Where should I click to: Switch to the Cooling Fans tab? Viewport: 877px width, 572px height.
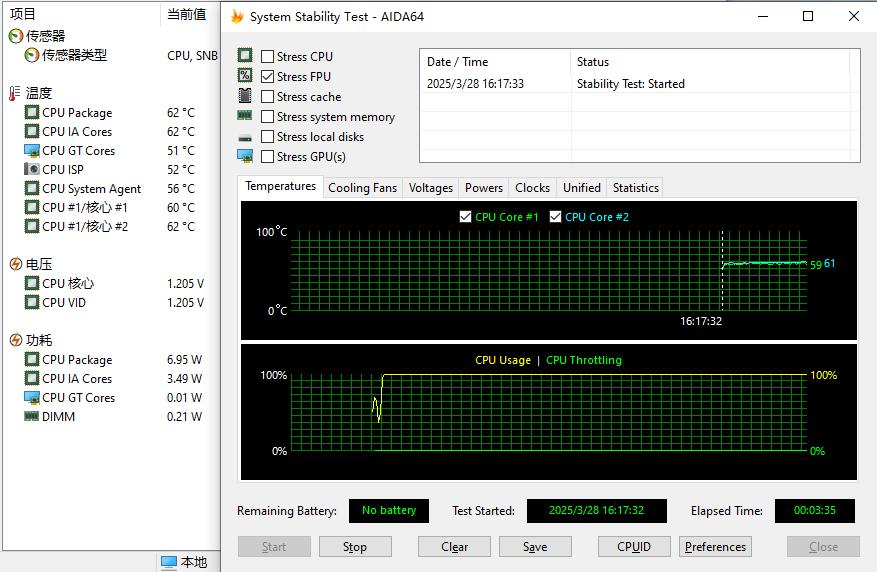[x=362, y=188]
